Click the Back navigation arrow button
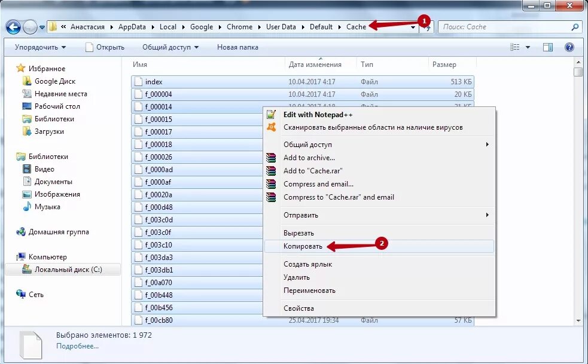Image resolution: width=588 pixels, height=364 pixels. tap(13, 27)
